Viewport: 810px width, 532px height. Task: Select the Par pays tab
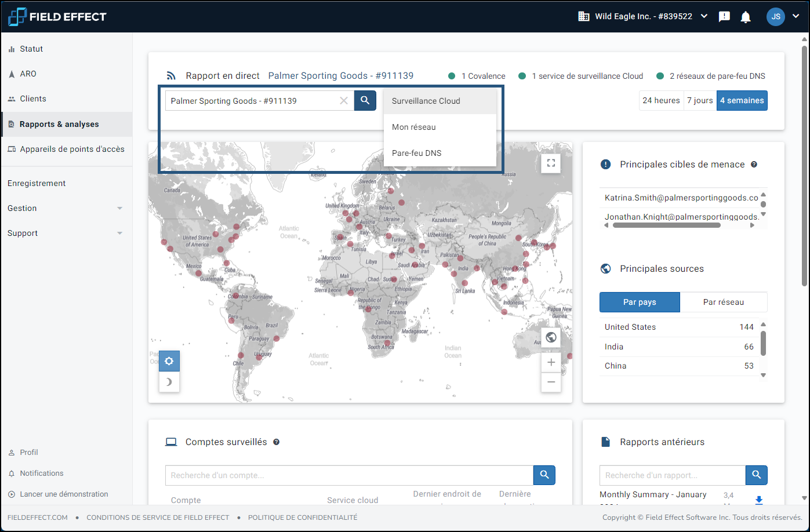(640, 302)
